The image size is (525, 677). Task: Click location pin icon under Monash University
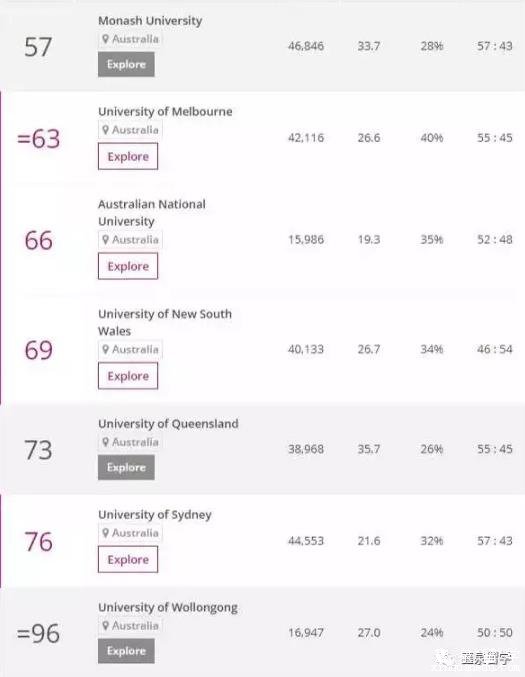point(105,39)
